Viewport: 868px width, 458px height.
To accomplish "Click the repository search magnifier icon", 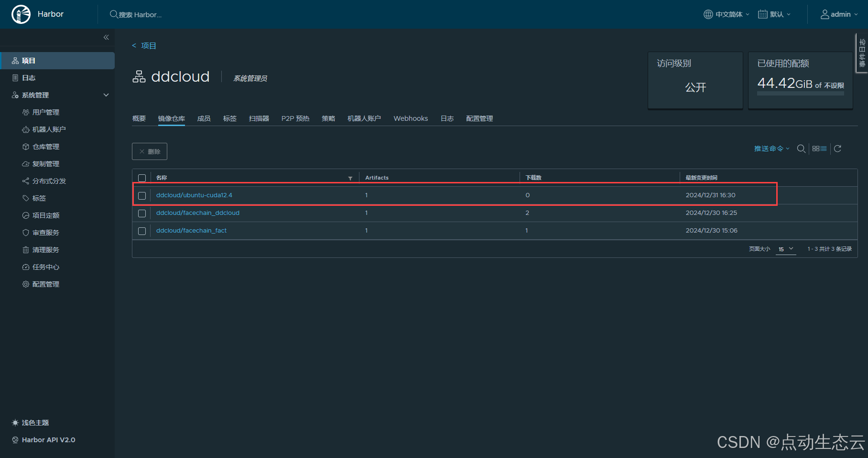I will [x=801, y=149].
